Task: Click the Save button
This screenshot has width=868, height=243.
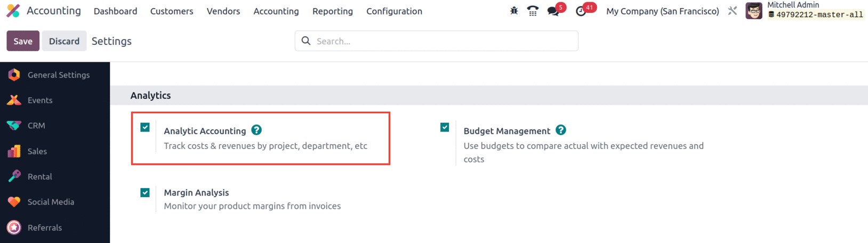Action: point(23,41)
